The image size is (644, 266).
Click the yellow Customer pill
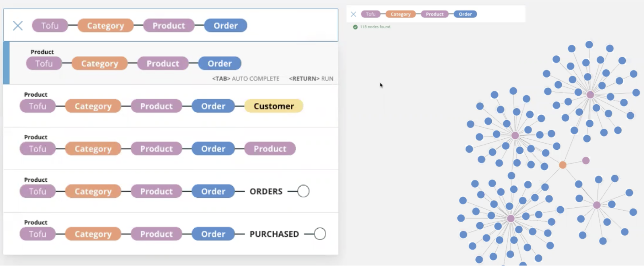[x=274, y=106]
